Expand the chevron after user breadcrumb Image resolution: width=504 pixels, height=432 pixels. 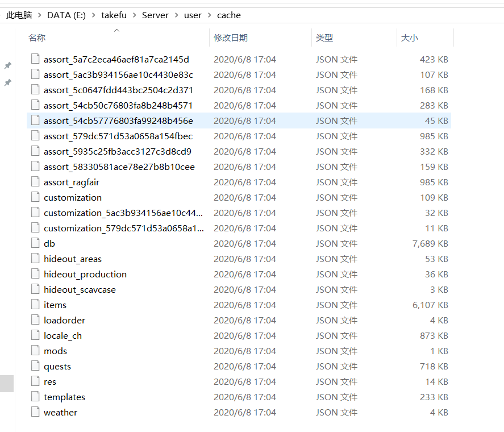(210, 15)
